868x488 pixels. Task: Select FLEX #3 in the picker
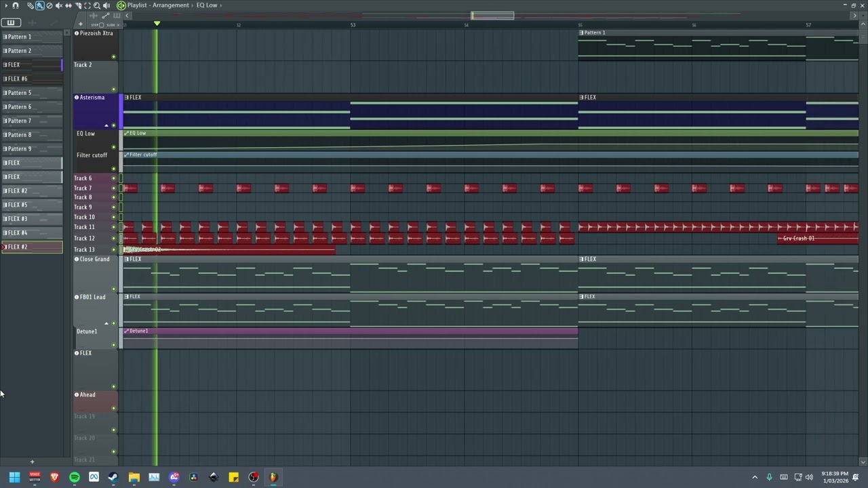tap(31, 219)
